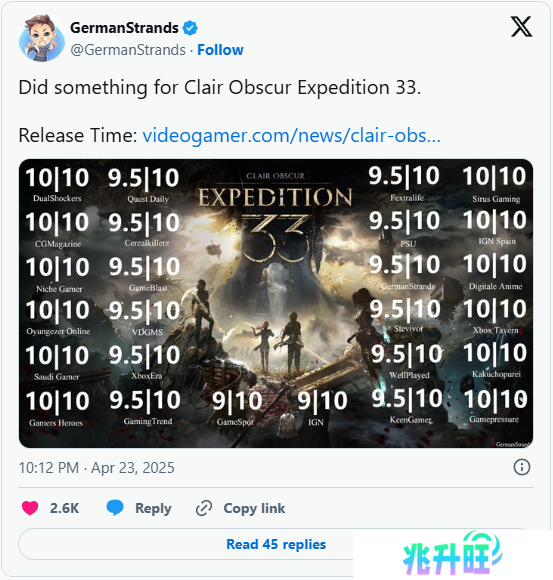Viewport: 553px width, 580px height.
Task: Click the 2.6K likes count
Action: (x=64, y=508)
